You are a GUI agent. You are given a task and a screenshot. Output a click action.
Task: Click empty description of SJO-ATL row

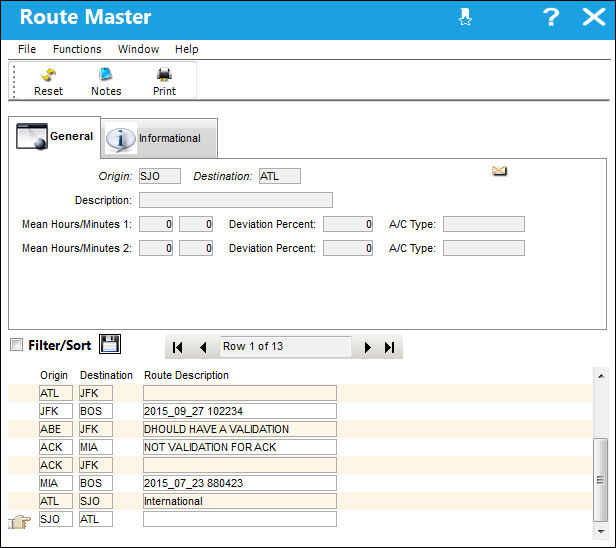[240, 519]
